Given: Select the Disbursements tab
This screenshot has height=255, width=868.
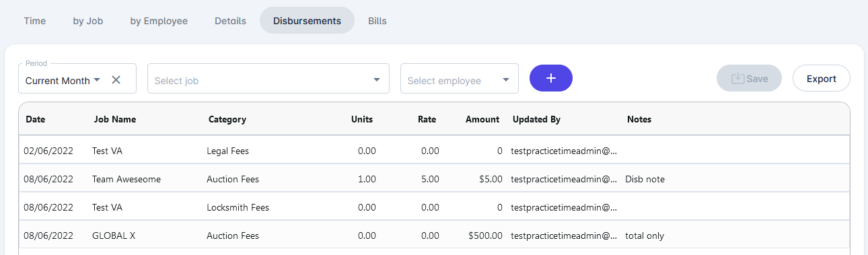Looking at the screenshot, I should [x=307, y=21].
